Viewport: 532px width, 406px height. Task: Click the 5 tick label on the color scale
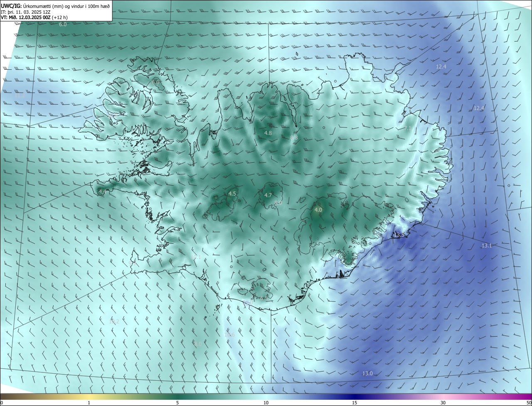coord(177,403)
